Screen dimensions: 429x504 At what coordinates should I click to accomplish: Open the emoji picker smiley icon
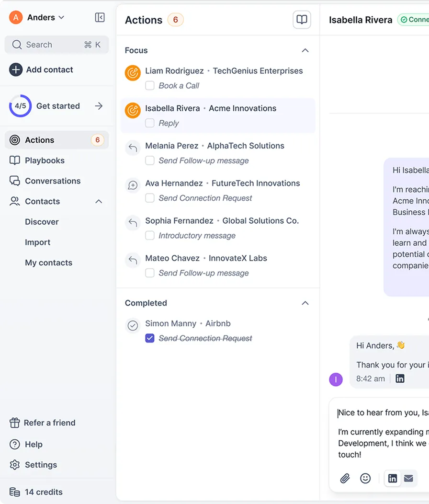tap(365, 478)
